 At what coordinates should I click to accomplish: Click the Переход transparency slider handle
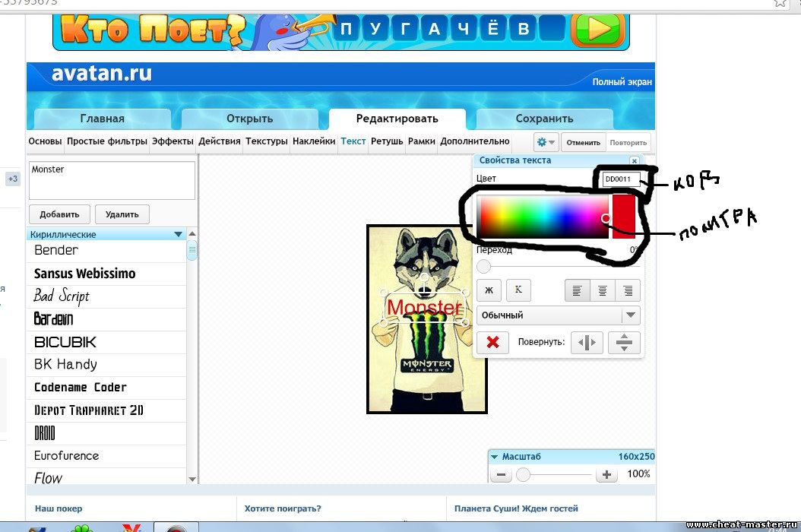click(484, 266)
